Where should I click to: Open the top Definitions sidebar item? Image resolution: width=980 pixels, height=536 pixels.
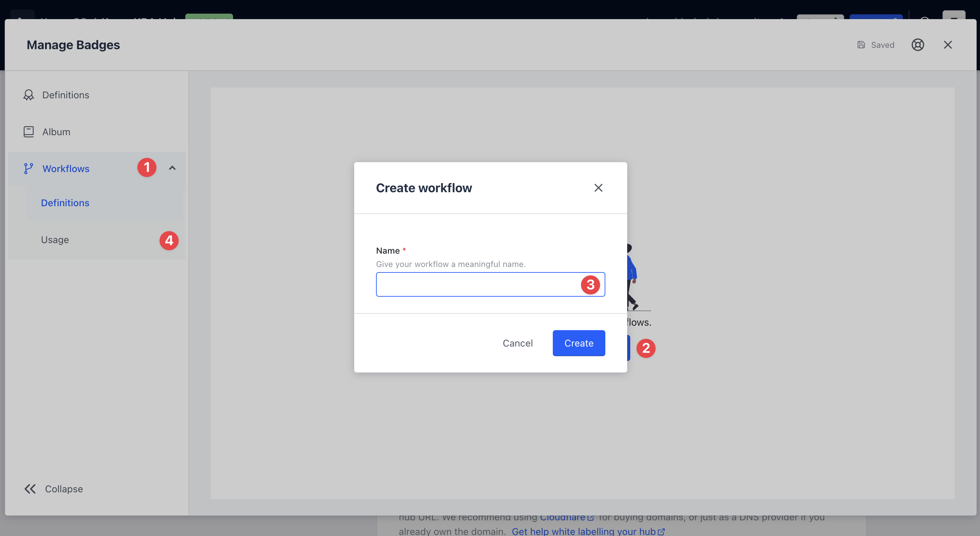point(66,95)
